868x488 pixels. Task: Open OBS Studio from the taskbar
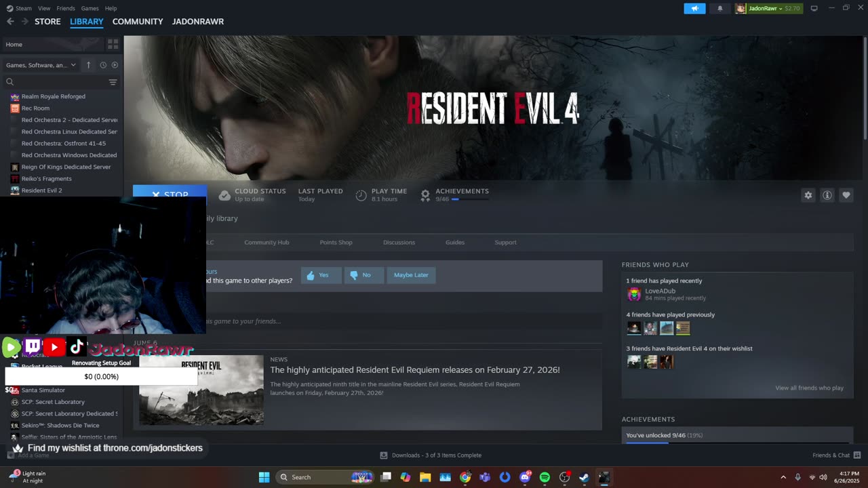coord(564,477)
